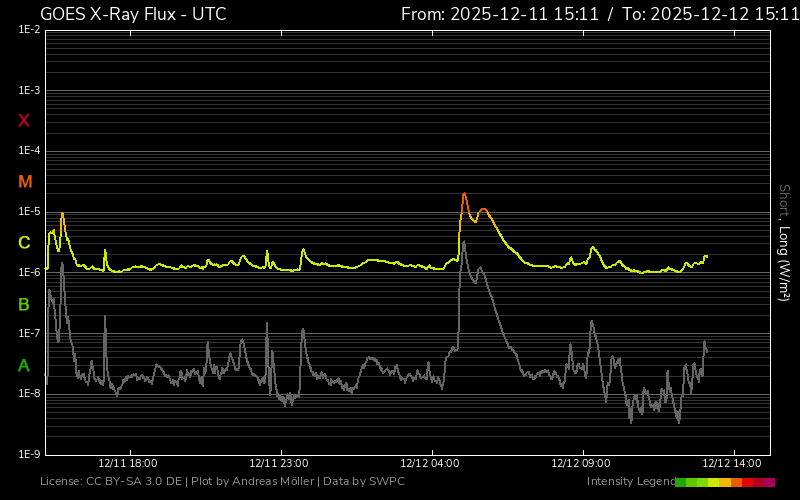Click the red X flare class label
The image size is (800, 500).
coord(24,121)
